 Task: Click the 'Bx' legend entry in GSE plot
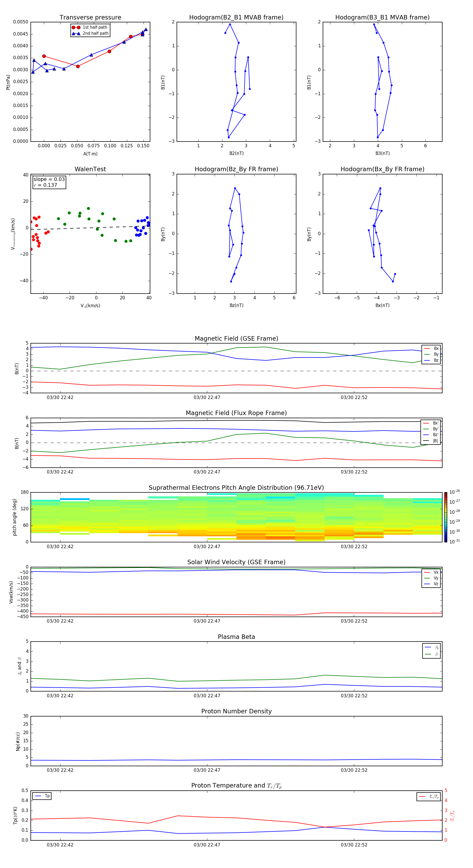[x=431, y=349]
